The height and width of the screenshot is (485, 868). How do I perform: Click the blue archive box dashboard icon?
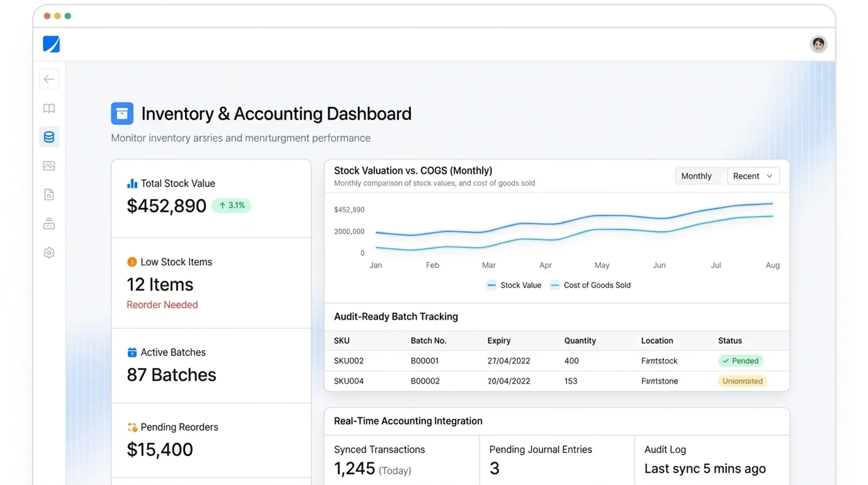coord(122,113)
